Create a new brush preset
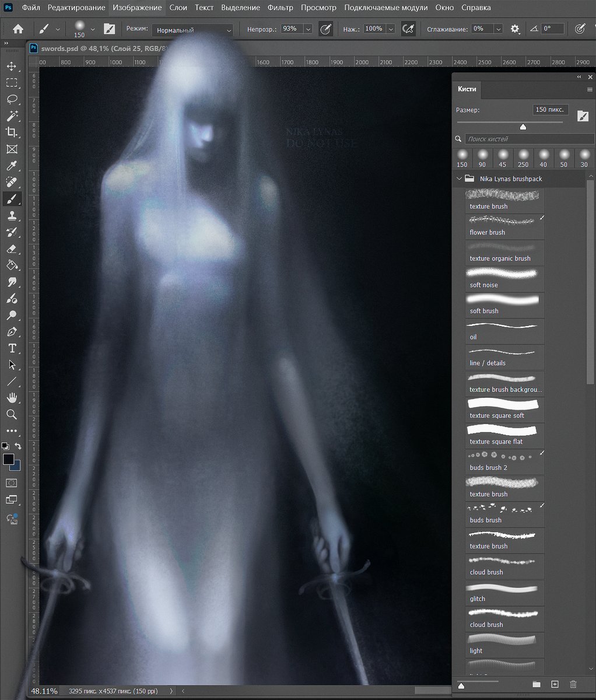Viewport: 596px width, 700px height. 555,684
